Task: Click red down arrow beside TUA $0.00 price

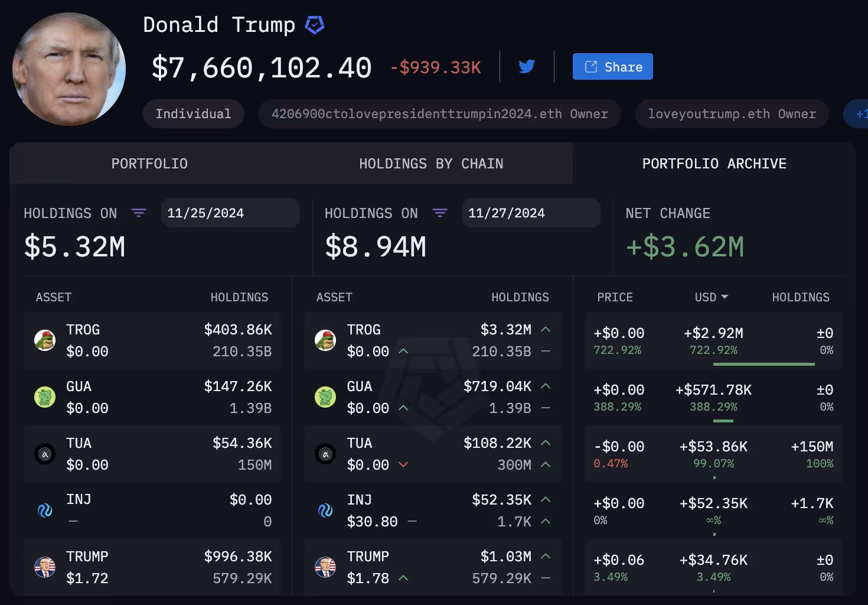Action: (x=403, y=464)
